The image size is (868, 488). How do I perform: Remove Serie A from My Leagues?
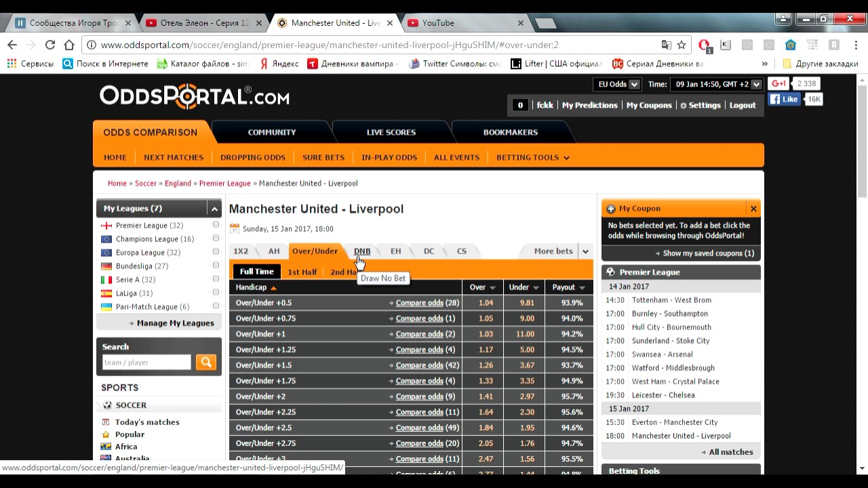pyautogui.click(x=216, y=279)
